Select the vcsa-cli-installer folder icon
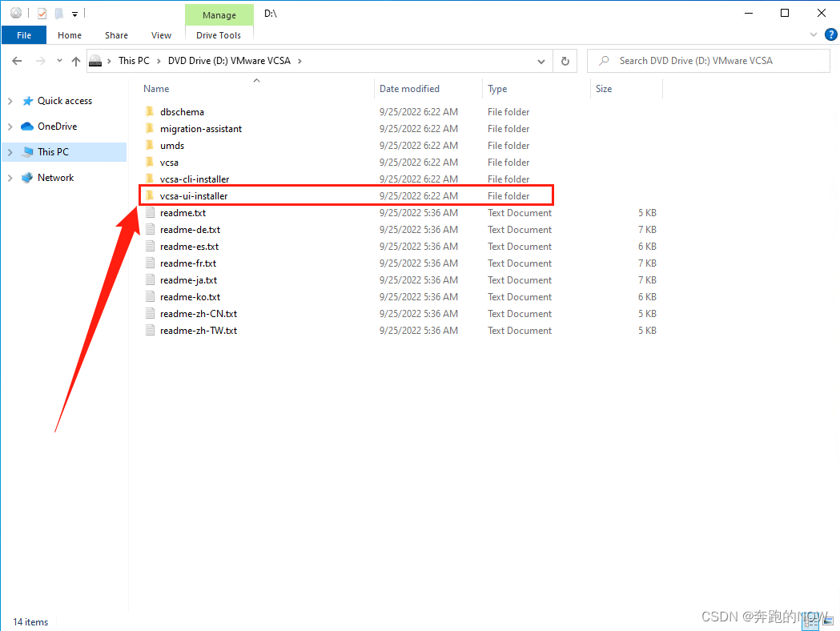 coord(150,179)
